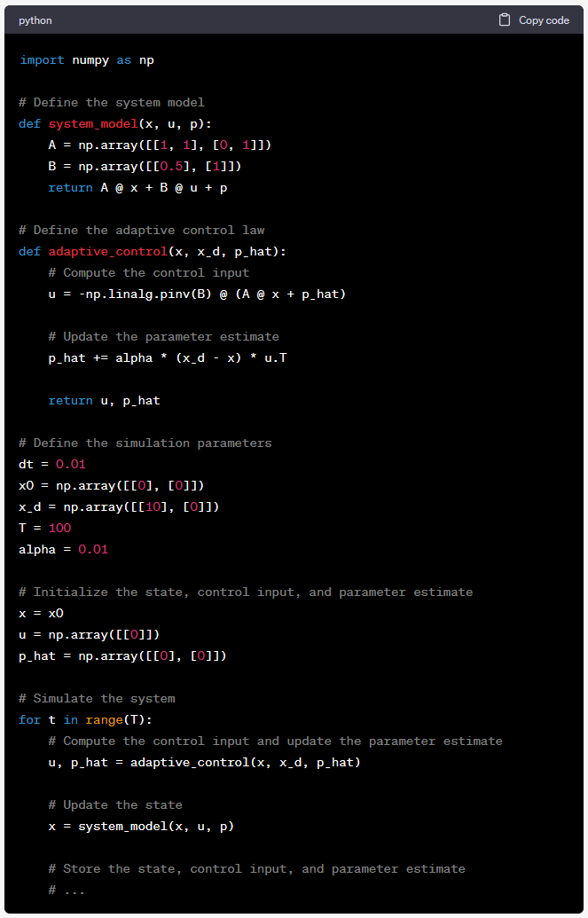Place cursor on the 'x = x0' line

point(41,613)
